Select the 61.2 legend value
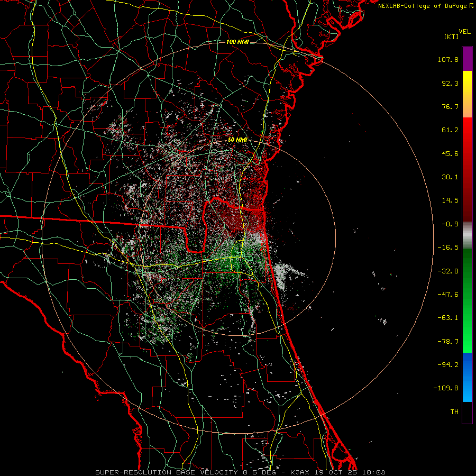 pos(450,130)
